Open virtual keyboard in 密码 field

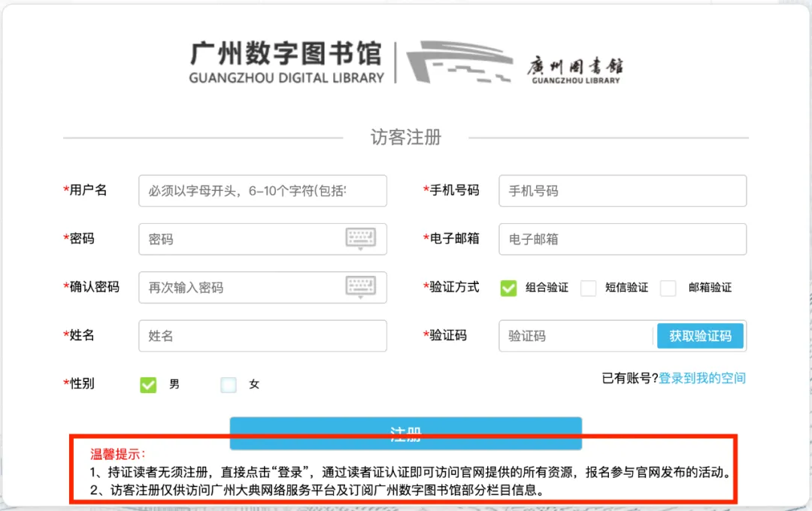pyautogui.click(x=360, y=239)
